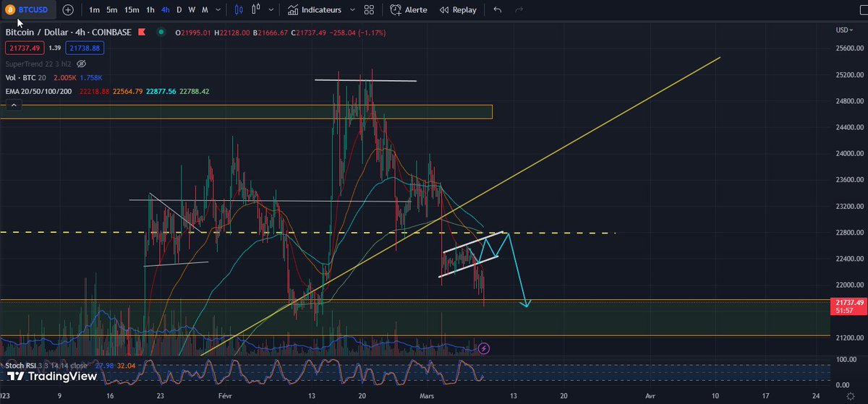This screenshot has width=868, height=404.
Task: Switch chart to Daily (D) interval
Action: [x=179, y=10]
